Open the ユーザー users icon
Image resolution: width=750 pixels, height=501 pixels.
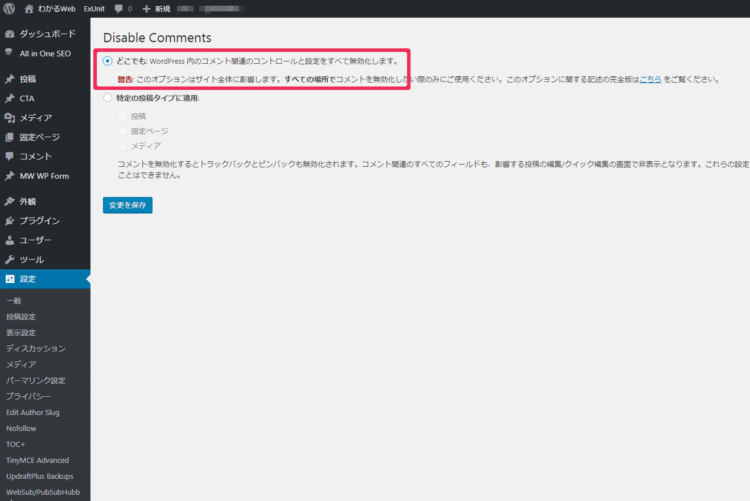pos(9,240)
